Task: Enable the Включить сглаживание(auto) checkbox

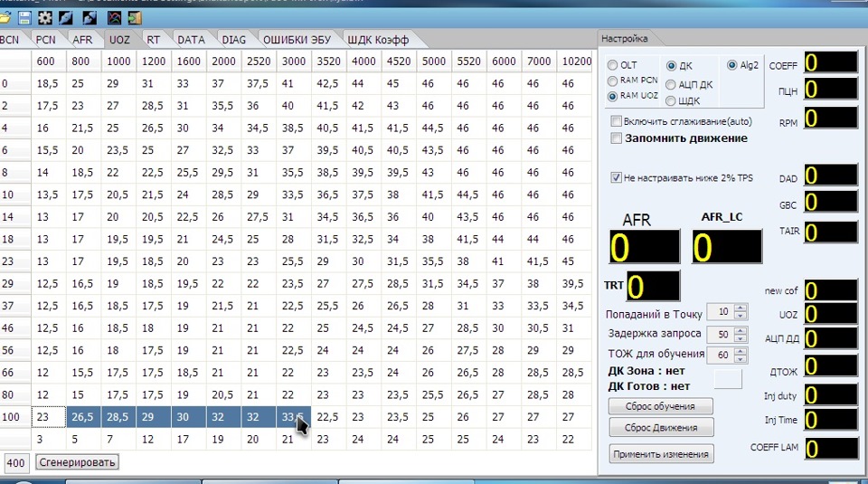Action: coord(616,120)
